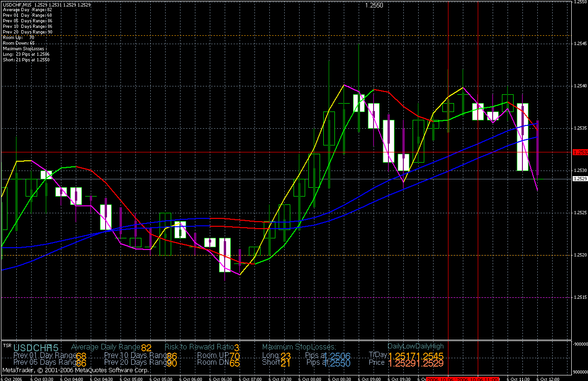The width and height of the screenshot is (588, 381).
Task: Click the Short: 21 Pips at 1.2550 text line
Action: [x=26, y=60]
